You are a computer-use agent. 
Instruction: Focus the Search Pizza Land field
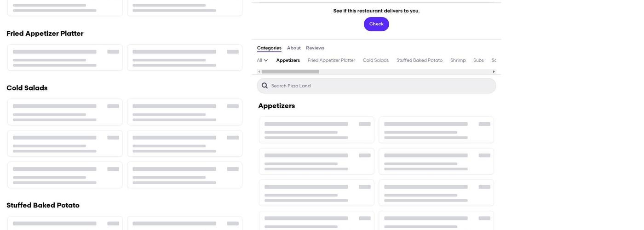point(382,86)
